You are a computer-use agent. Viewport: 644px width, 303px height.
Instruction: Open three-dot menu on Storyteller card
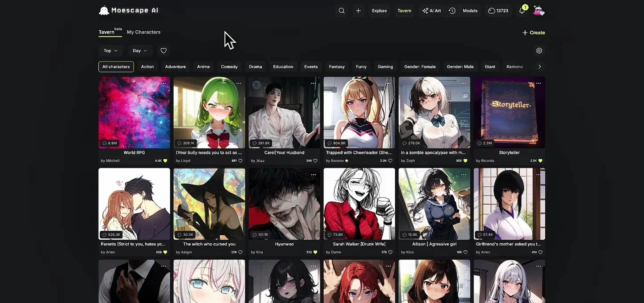pos(538,83)
